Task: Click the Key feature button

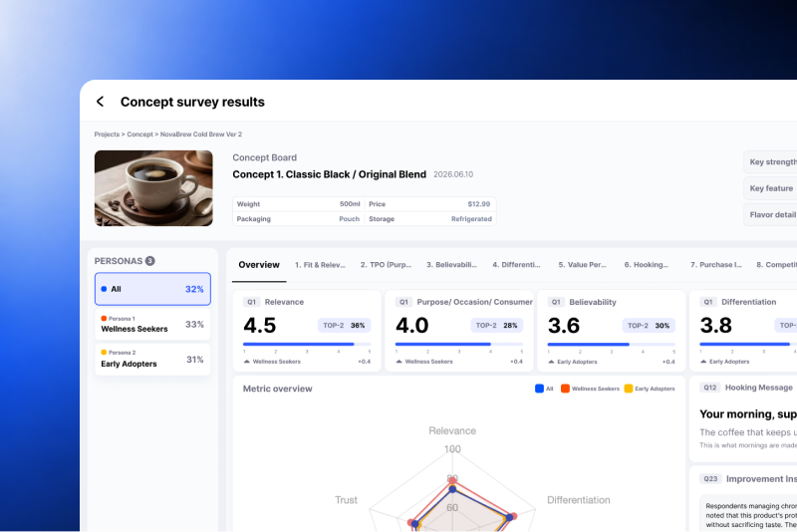Action: [770, 188]
